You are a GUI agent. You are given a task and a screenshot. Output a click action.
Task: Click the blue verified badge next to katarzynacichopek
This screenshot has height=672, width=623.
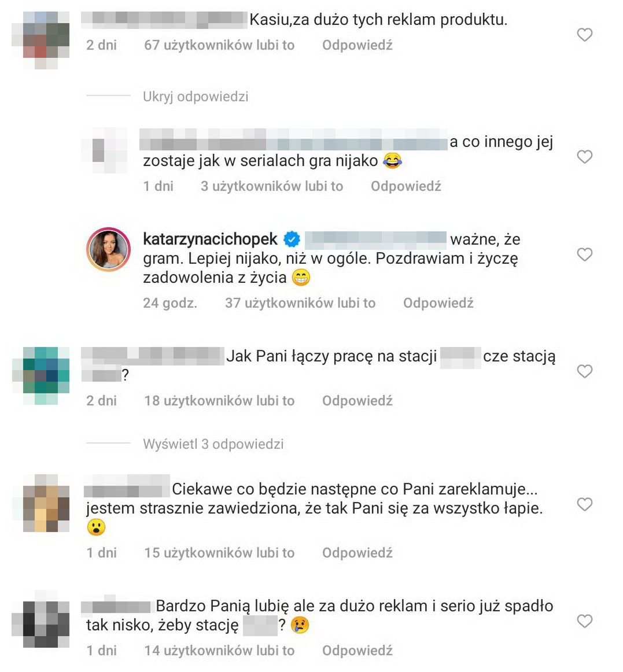coord(292,239)
